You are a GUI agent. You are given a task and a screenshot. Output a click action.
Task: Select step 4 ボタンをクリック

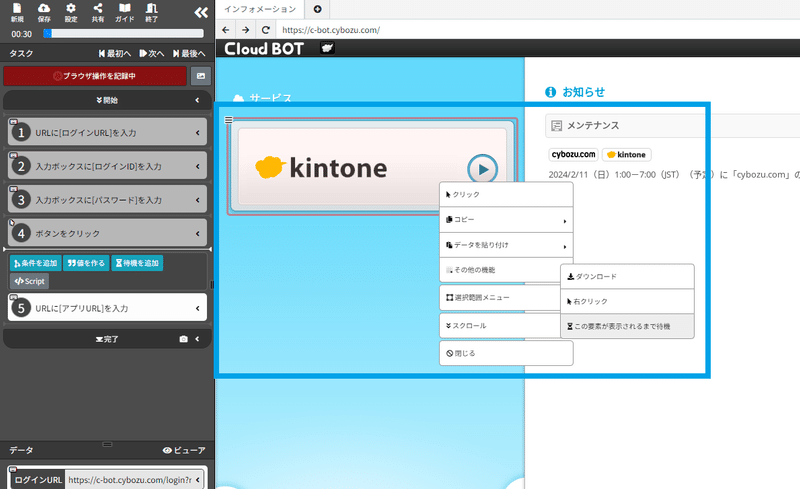click(x=107, y=233)
